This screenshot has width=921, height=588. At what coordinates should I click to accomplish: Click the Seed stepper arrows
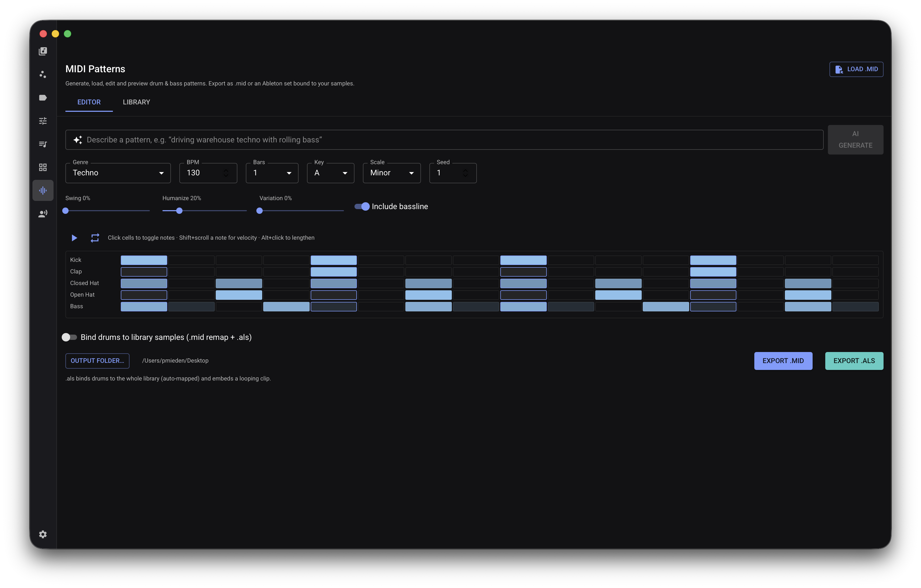[465, 173]
